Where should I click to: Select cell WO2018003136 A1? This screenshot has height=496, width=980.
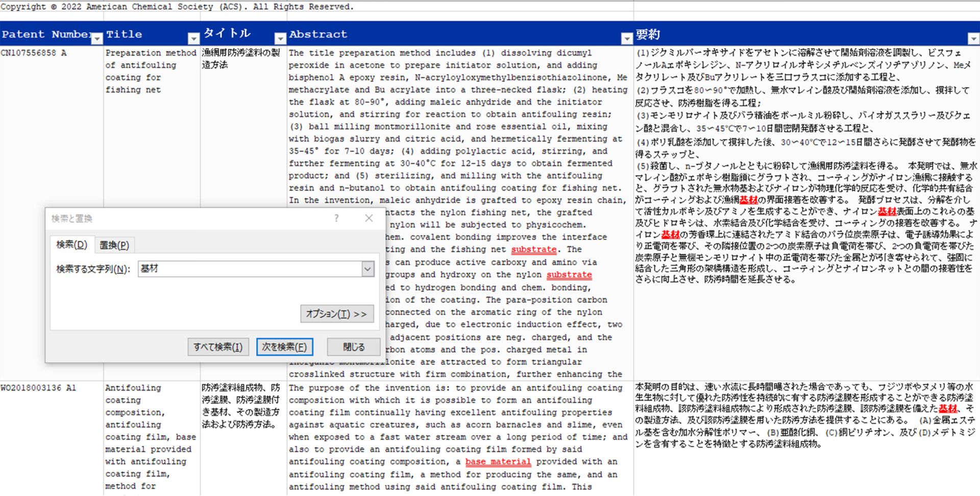pos(52,438)
